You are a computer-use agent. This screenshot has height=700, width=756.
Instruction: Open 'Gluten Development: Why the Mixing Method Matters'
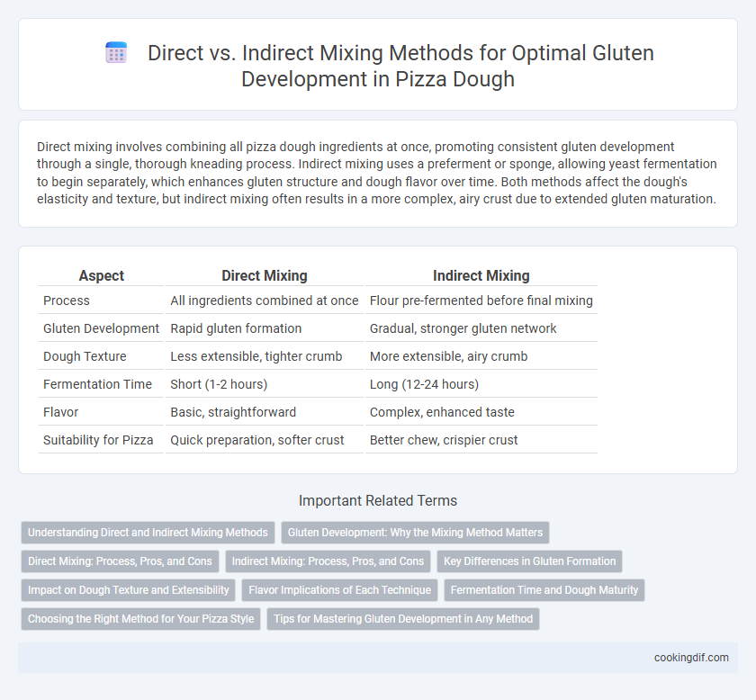point(415,533)
